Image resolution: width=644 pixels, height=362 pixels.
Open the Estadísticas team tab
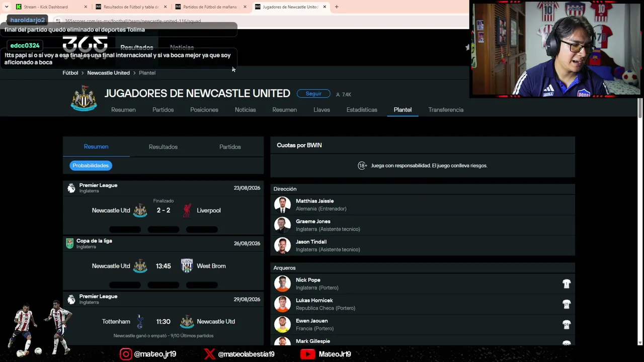click(x=362, y=110)
